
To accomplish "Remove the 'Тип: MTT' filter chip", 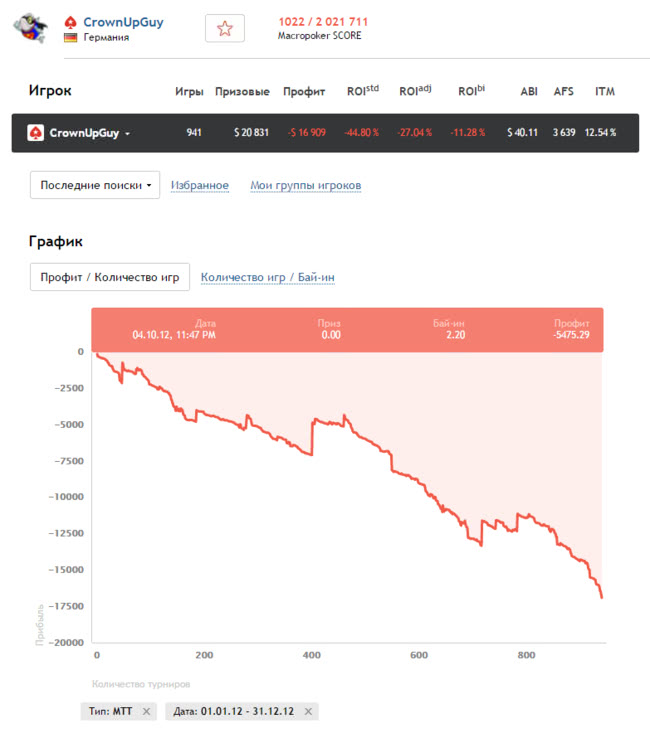I will click(x=146, y=711).
